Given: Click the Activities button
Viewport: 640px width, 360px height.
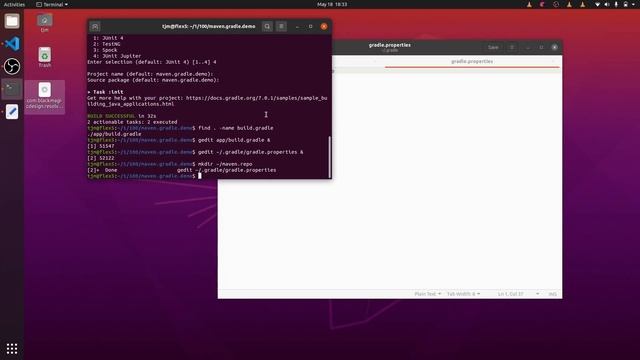Looking at the screenshot, I should coord(14,4).
